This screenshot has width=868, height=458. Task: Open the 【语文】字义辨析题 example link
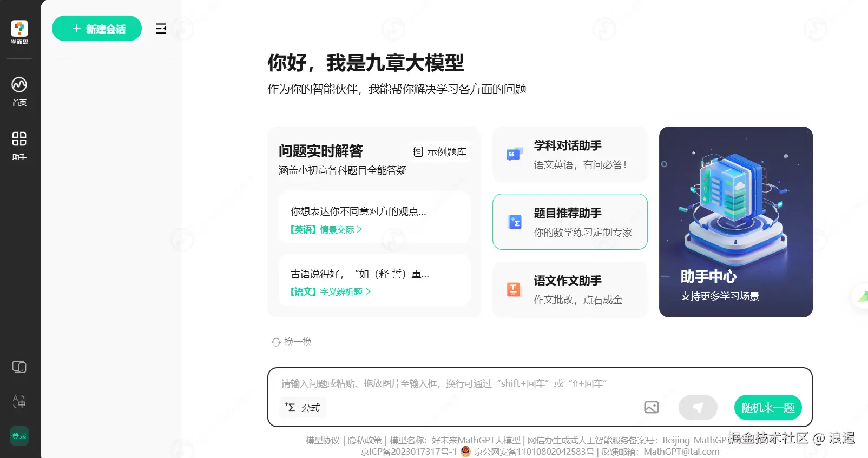pyautogui.click(x=330, y=291)
